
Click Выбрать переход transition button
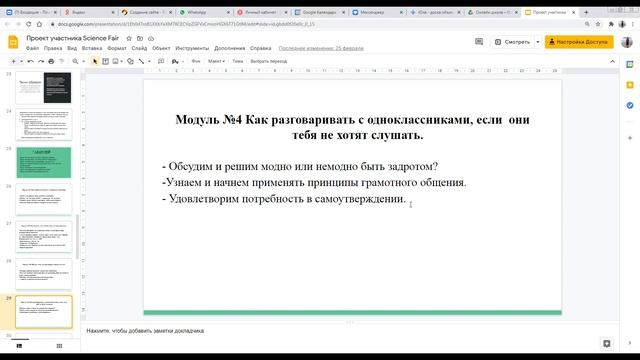coord(269,61)
